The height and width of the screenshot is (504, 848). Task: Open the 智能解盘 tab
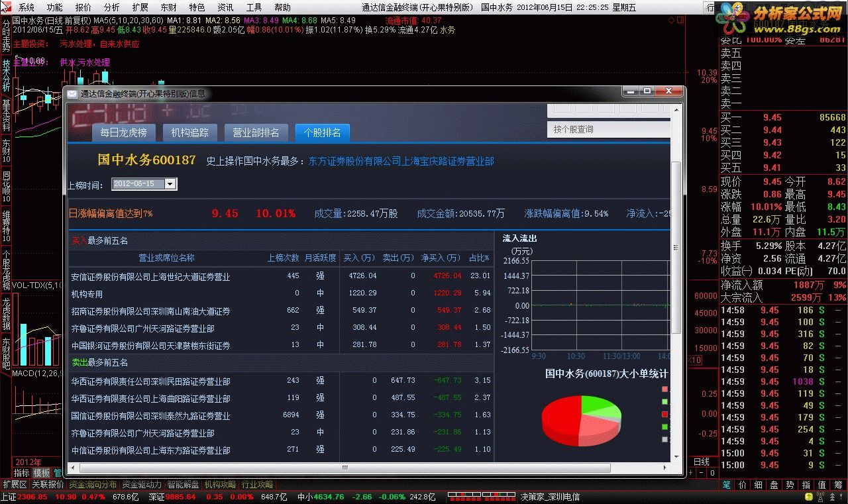(184, 485)
